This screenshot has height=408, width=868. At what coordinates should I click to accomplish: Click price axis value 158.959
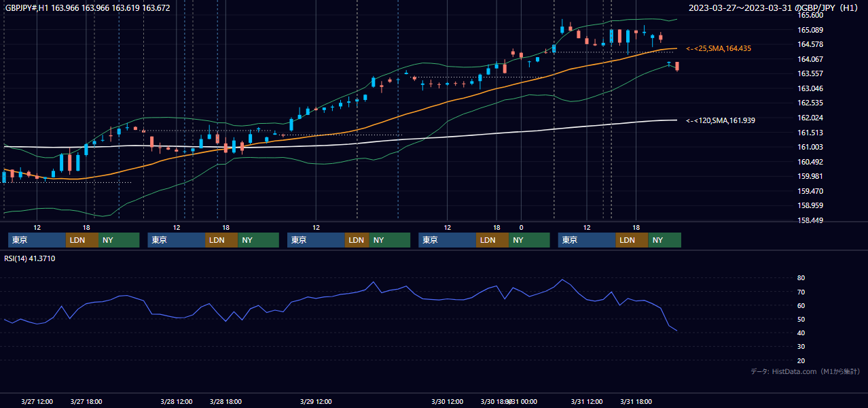[810, 205]
